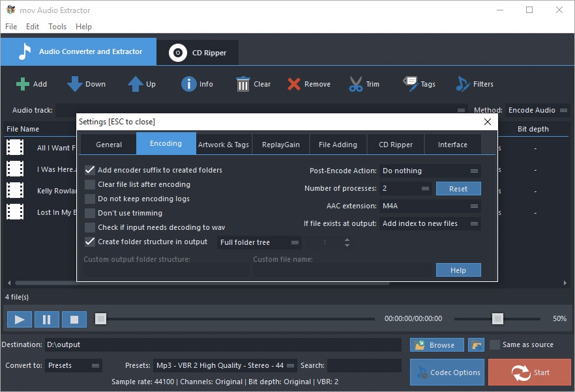The image size is (575, 392).
Task: Open the Trim scissors tool
Action: [x=356, y=84]
